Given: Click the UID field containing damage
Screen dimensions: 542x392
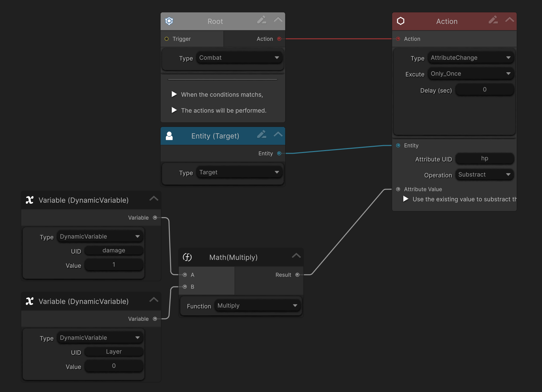Looking at the screenshot, I should [x=114, y=251].
